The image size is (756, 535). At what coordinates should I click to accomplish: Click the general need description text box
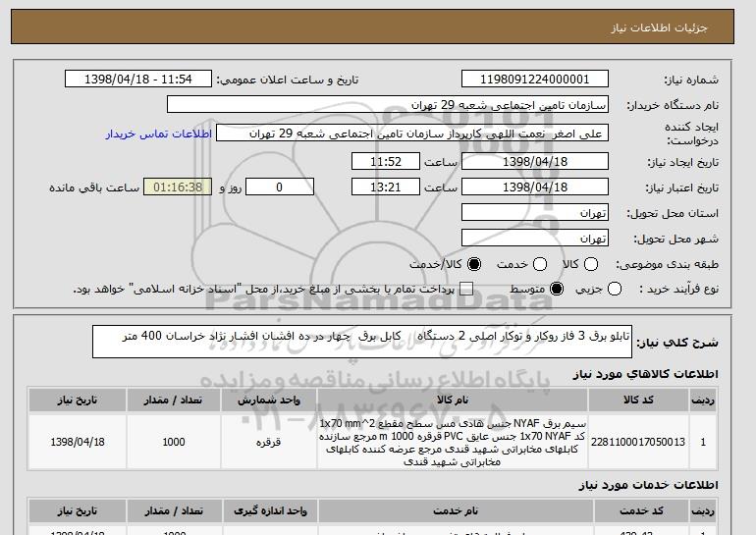pos(362,342)
